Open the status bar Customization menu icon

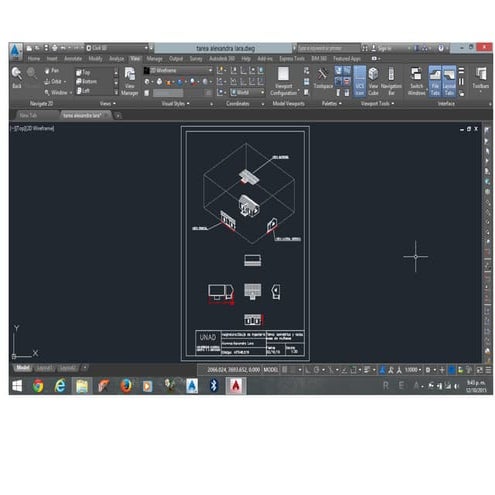point(488,370)
